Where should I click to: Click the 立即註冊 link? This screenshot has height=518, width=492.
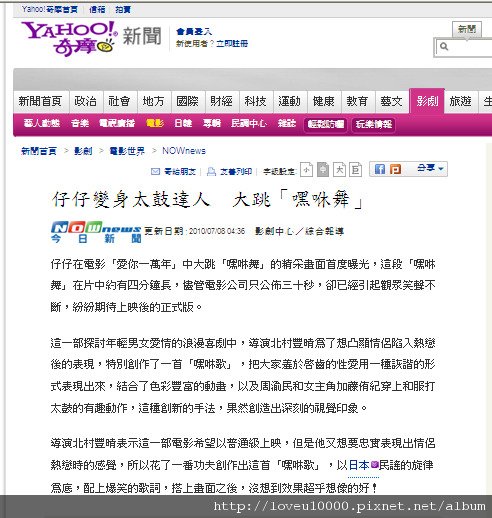[232, 43]
